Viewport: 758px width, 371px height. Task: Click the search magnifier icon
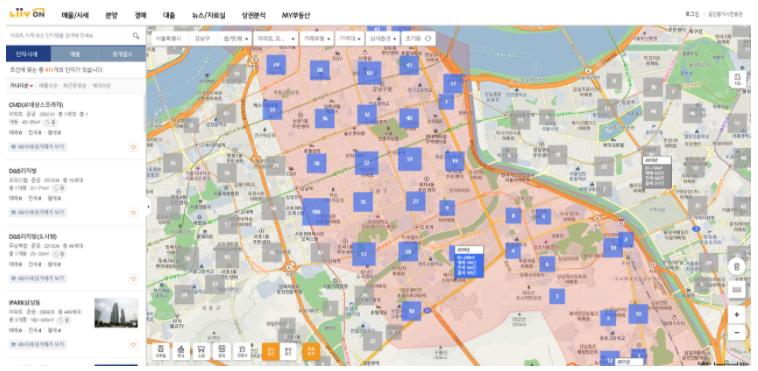[136, 36]
